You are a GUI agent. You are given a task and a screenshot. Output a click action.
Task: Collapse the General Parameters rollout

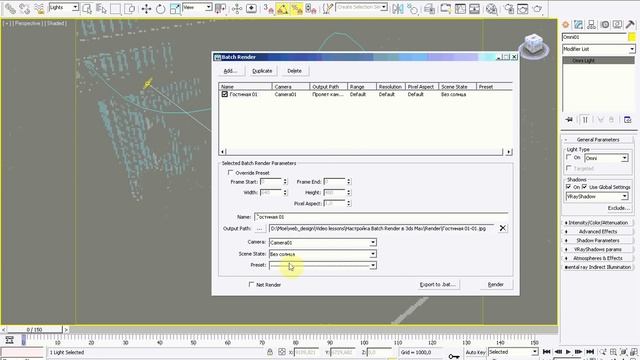(598, 140)
